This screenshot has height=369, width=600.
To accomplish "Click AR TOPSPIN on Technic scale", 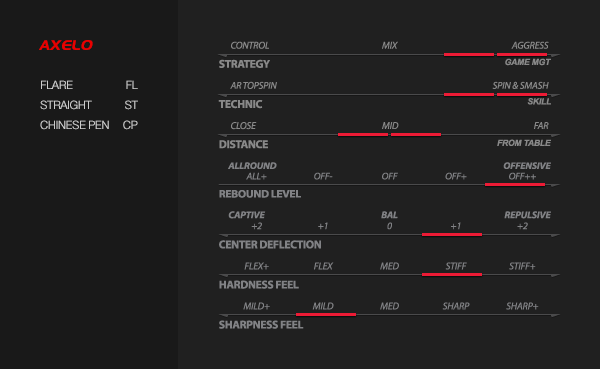I will [253, 85].
